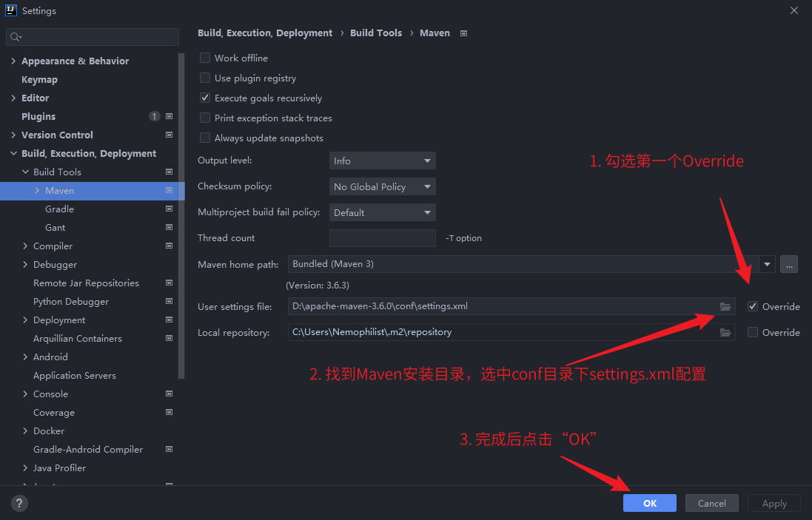
Task: Click the project-level icon beside Maven breadcrumb
Action: pyautogui.click(x=464, y=33)
